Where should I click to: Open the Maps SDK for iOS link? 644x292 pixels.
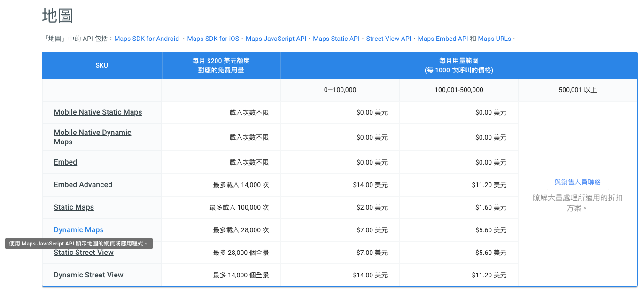point(213,39)
